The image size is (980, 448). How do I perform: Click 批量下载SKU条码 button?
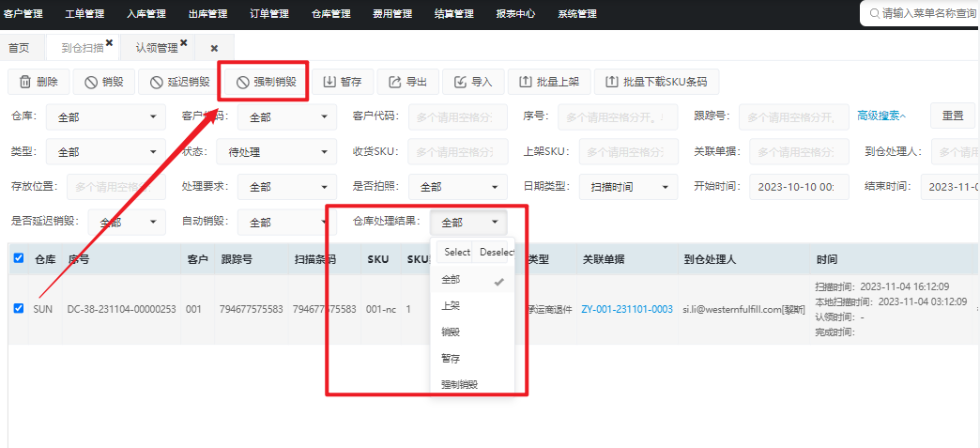(656, 82)
